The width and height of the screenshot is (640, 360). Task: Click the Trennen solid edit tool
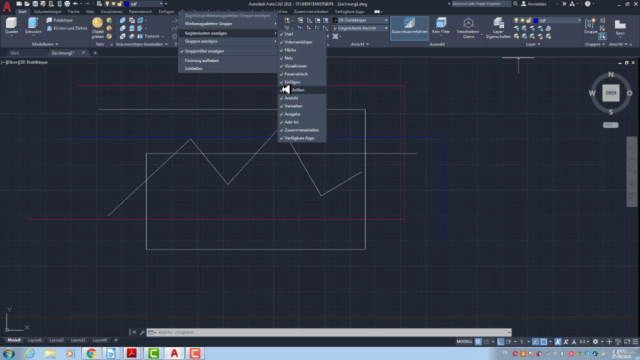pos(149,36)
